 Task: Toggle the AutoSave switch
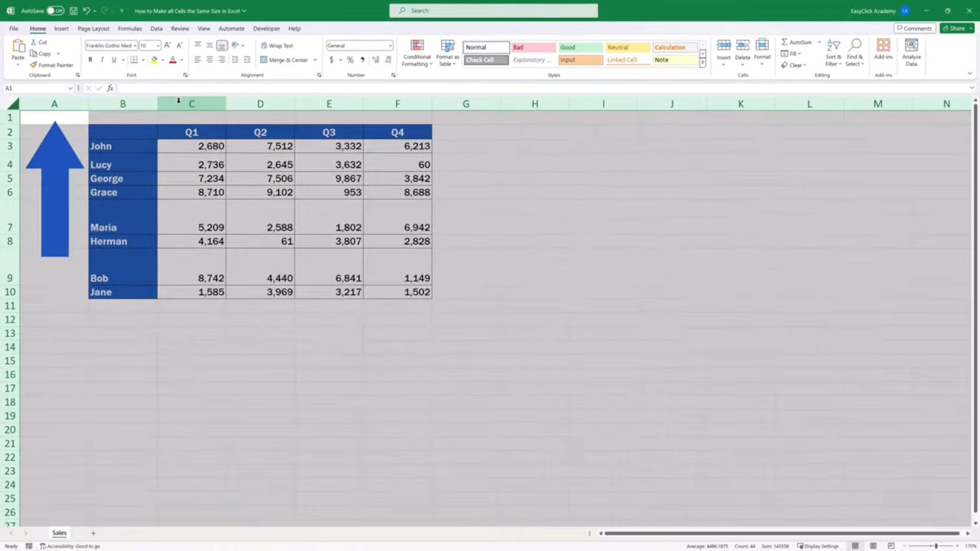pos(55,11)
